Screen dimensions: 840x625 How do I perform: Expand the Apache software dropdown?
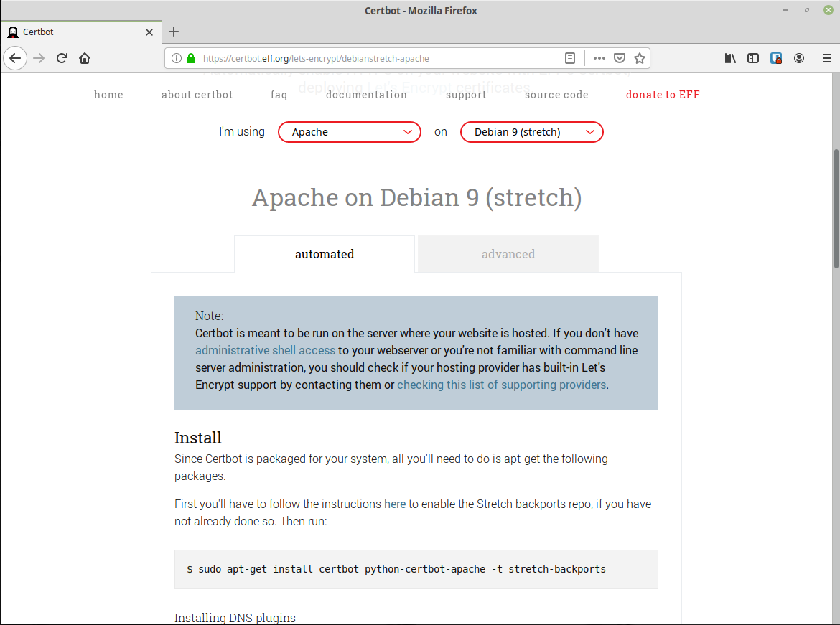[x=349, y=132]
